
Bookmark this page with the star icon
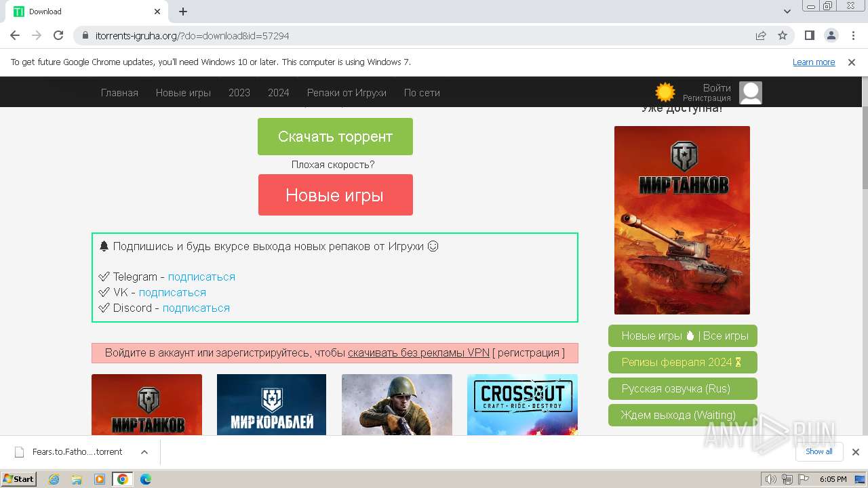click(x=783, y=35)
